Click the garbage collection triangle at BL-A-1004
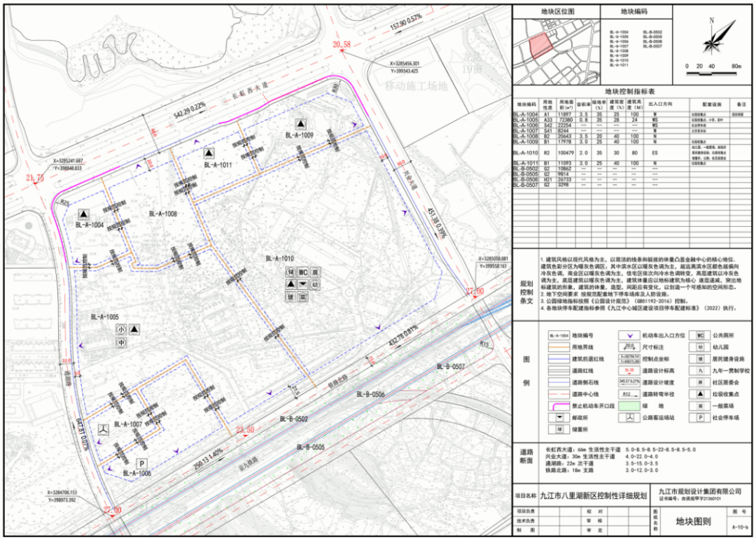This screenshot has height=539, width=756. pos(84,214)
